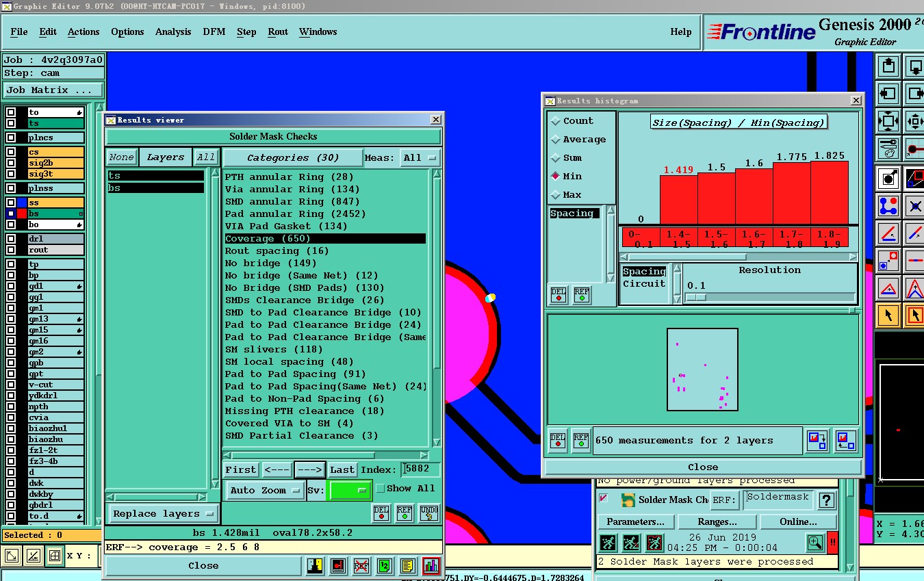Screen dimensions: 924x581
Task: Open the Meas All dropdown
Action: click(x=420, y=157)
